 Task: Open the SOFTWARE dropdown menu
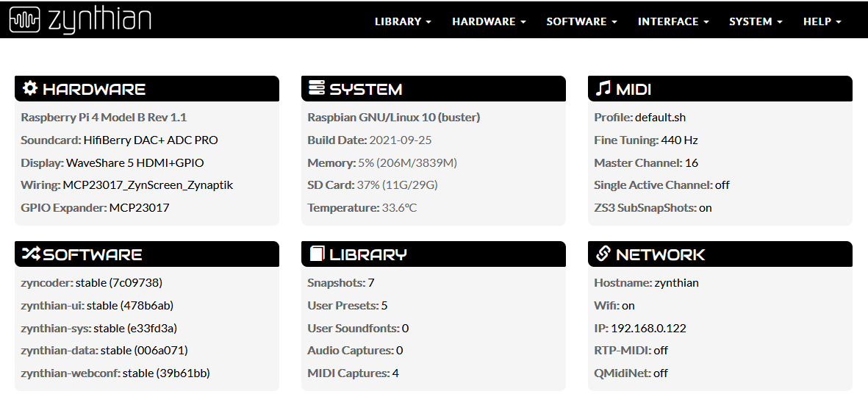click(582, 21)
